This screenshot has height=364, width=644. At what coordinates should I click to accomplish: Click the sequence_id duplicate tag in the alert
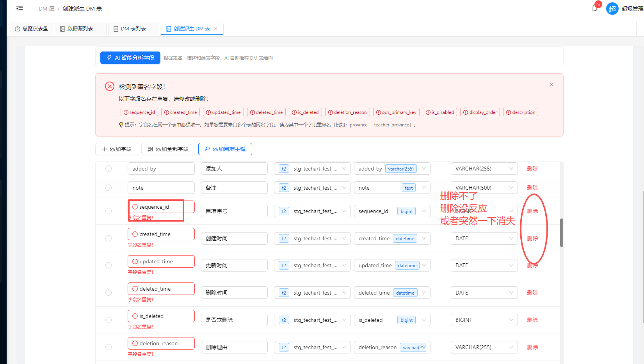(x=139, y=112)
